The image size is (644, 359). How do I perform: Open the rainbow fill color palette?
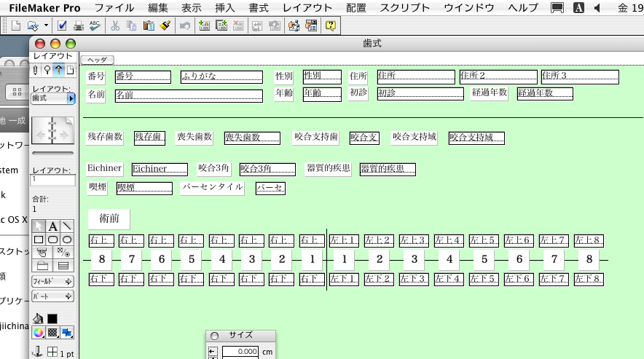[x=38, y=332]
